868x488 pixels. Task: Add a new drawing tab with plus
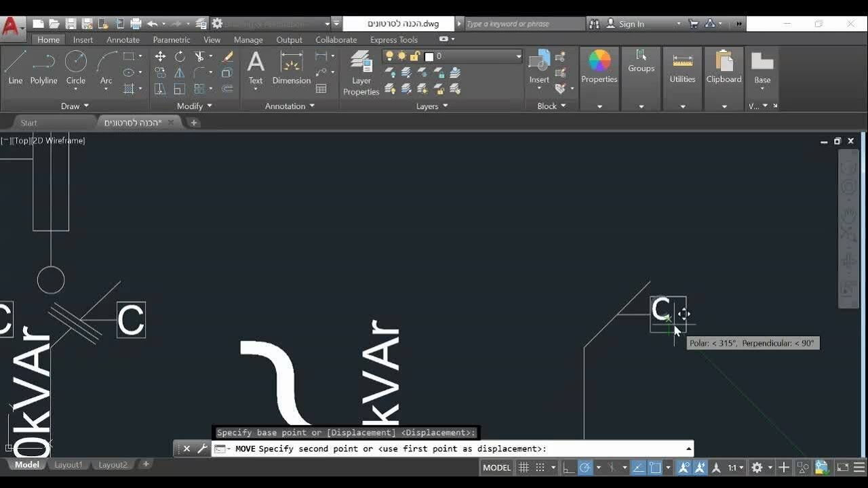(x=193, y=123)
